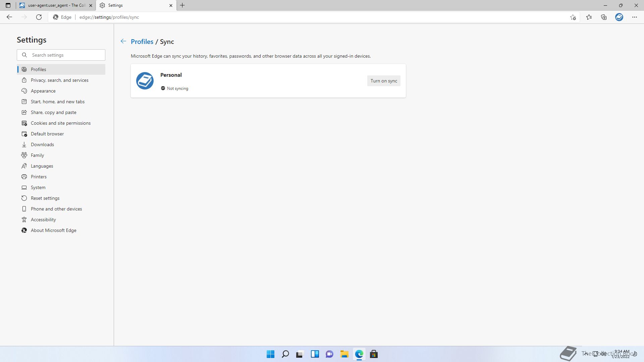Open File Explorer from taskbar
The width and height of the screenshot is (644, 362).
[x=344, y=354]
